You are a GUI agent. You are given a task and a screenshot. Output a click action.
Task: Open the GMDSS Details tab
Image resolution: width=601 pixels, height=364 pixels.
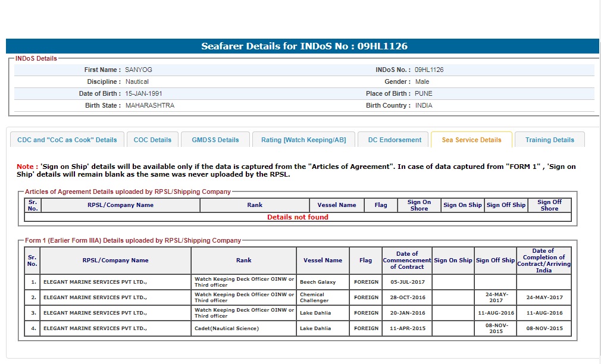coord(215,140)
